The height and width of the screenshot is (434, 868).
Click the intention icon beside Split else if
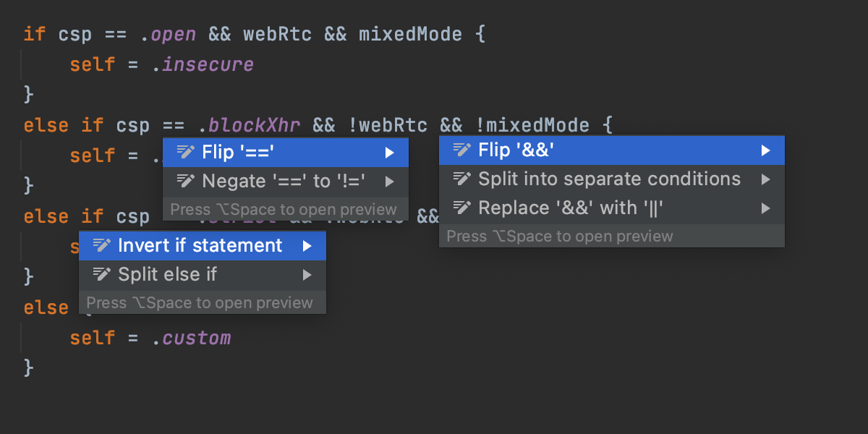102,274
